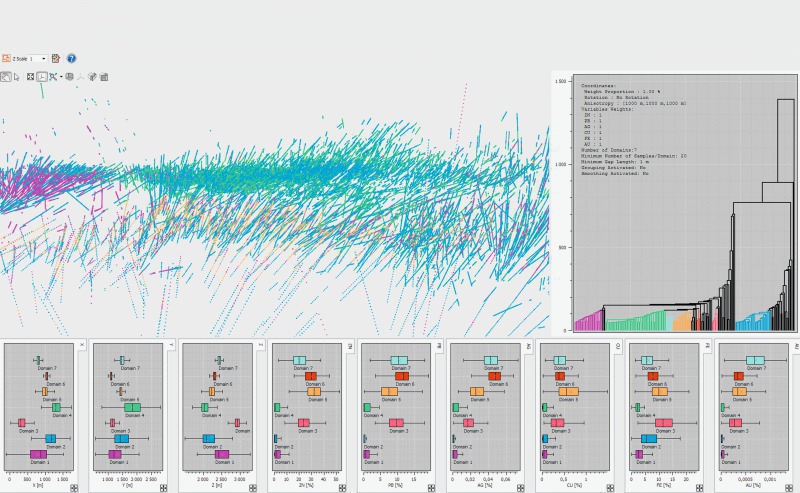Screen dimensions: 800x493
Task: Open the blue Help question mark
Action: tap(71, 59)
